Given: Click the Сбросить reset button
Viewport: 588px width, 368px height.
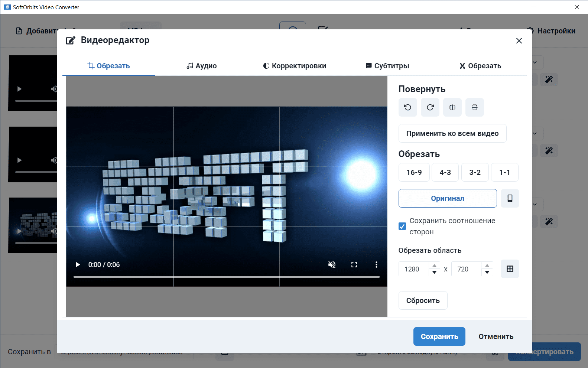Looking at the screenshot, I should (x=423, y=300).
